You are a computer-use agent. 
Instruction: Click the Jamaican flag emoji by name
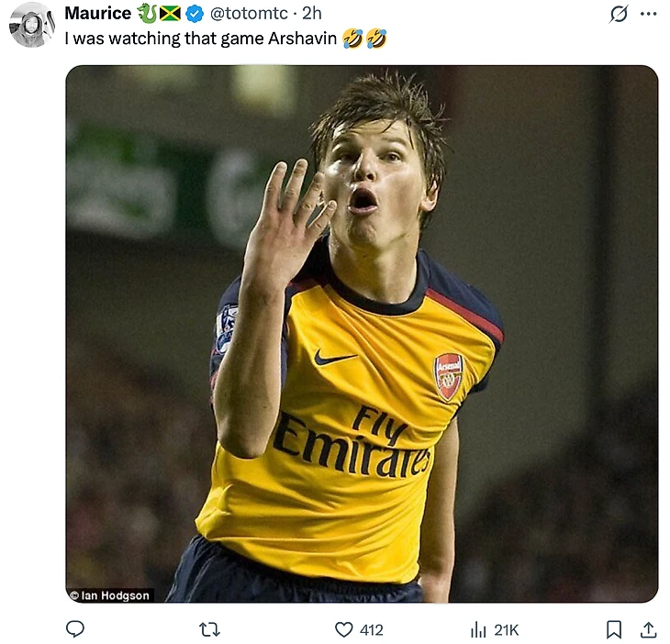[x=170, y=14]
